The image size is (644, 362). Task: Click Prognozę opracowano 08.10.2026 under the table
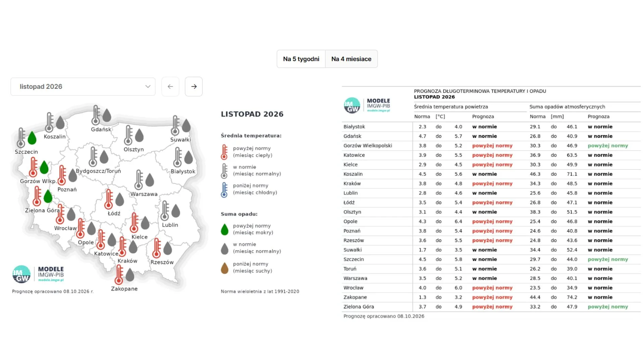click(384, 316)
